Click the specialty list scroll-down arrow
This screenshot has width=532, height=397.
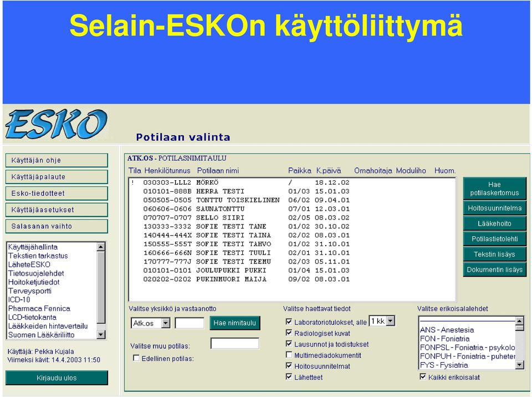click(x=520, y=365)
